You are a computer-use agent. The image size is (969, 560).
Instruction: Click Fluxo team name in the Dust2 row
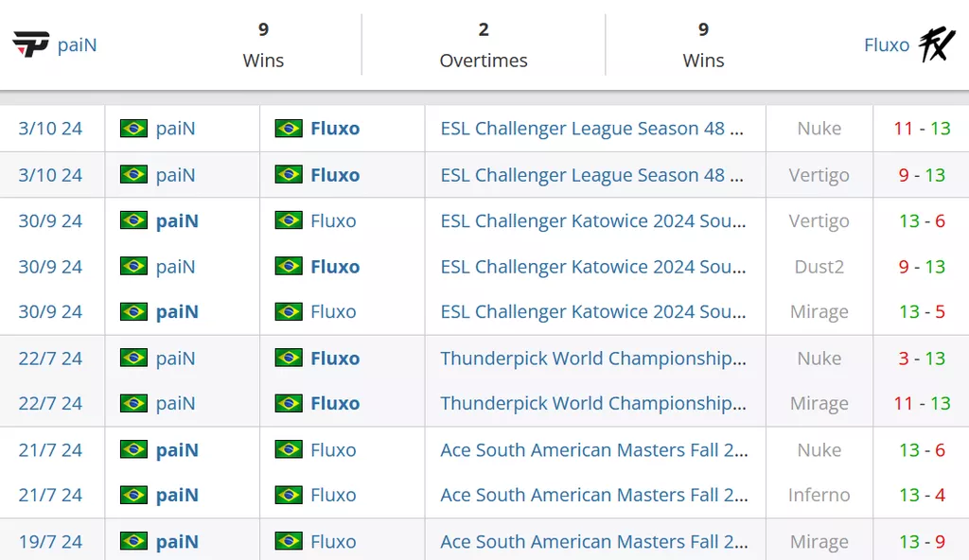(335, 267)
